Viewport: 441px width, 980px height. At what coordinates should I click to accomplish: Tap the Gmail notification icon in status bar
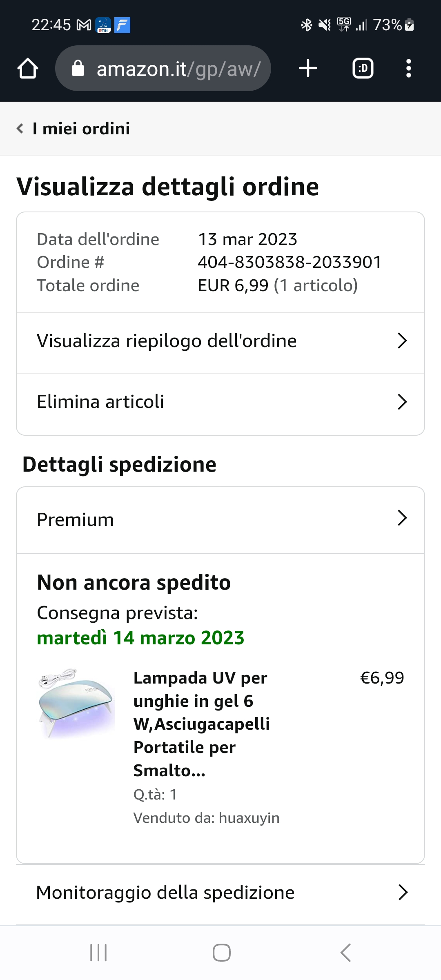pyautogui.click(x=84, y=25)
